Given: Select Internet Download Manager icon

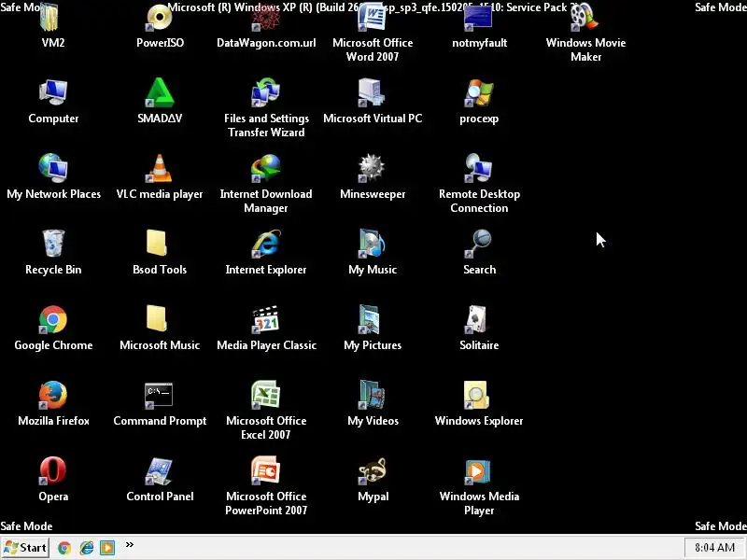Looking at the screenshot, I should (266, 168).
